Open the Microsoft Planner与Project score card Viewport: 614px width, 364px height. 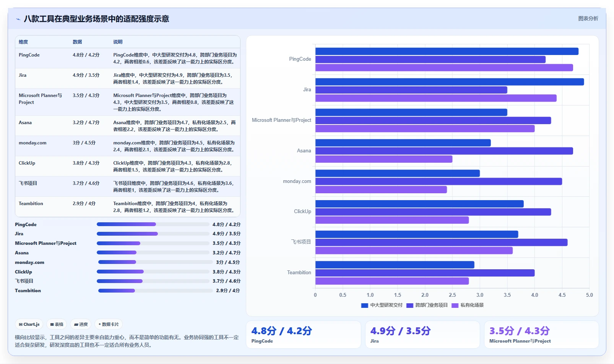coord(541,335)
